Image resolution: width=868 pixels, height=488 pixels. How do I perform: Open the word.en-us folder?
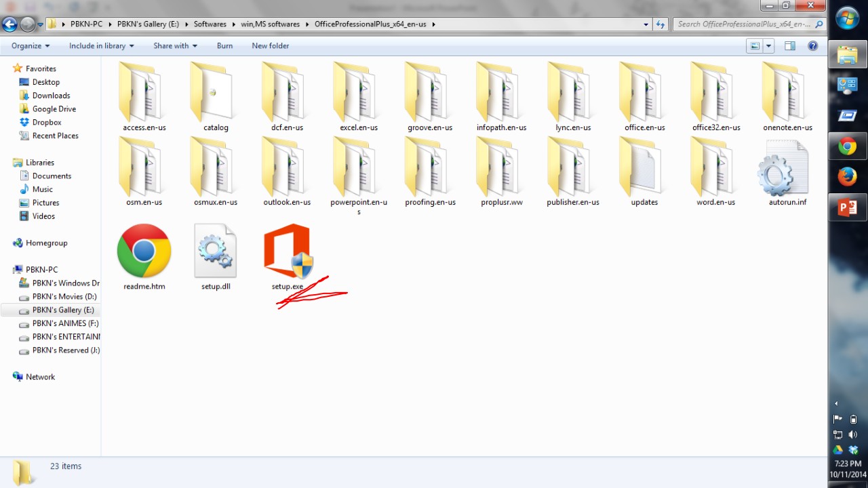(x=715, y=169)
